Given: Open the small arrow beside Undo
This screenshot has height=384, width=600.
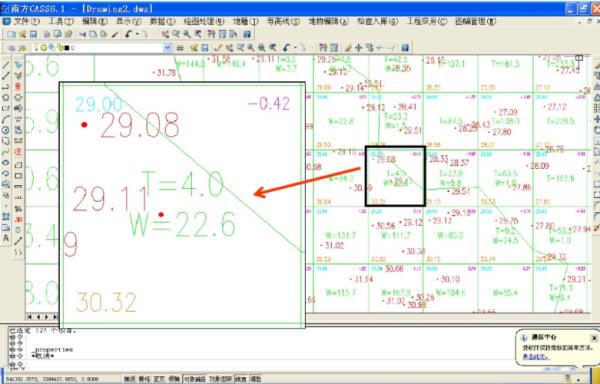Looking at the screenshot, I should click(137, 34).
